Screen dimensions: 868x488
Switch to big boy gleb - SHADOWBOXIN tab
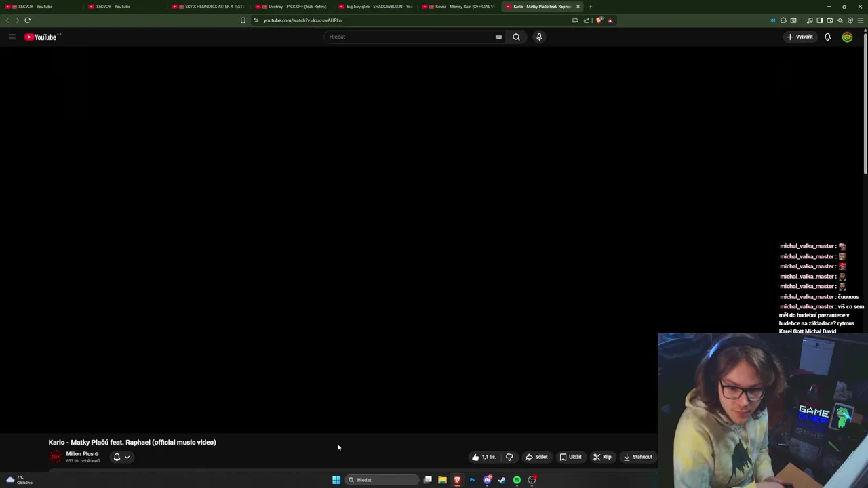tap(376, 7)
